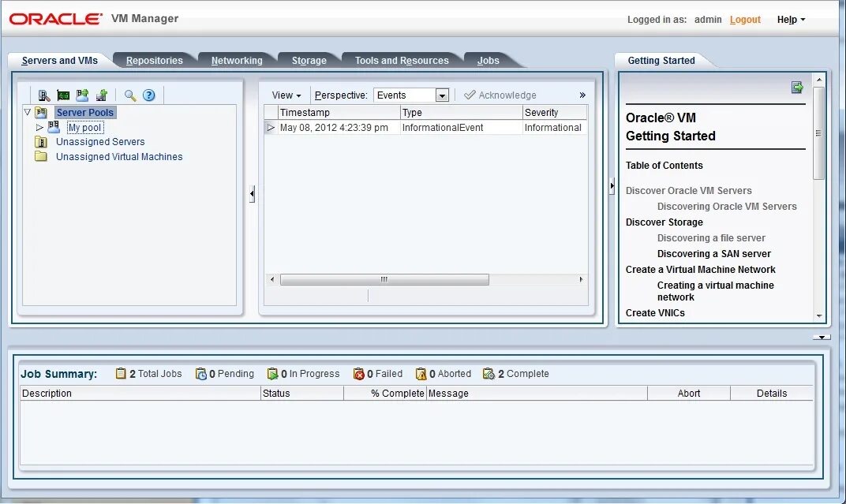Click the Total Jobs clipboard icon
846x504 pixels.
coord(121,374)
